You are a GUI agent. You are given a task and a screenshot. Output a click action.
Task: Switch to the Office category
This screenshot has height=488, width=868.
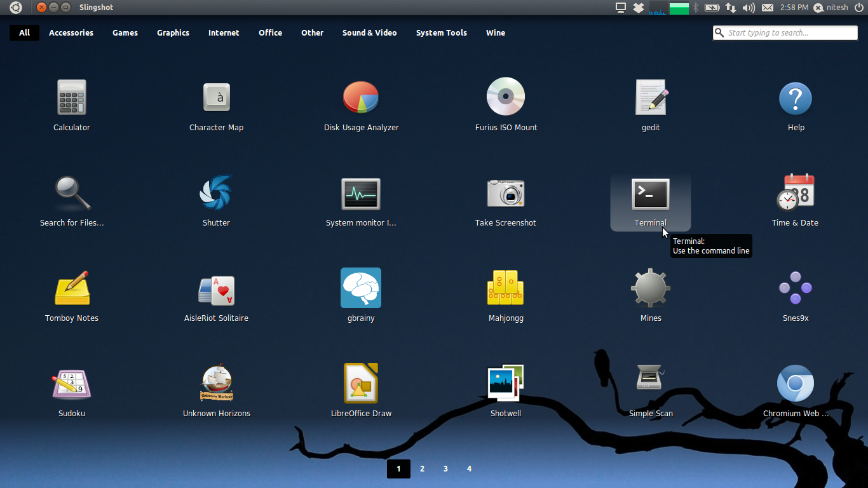coord(270,33)
